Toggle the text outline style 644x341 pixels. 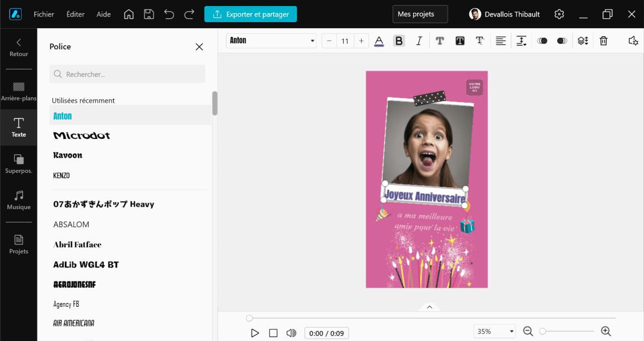coord(440,40)
